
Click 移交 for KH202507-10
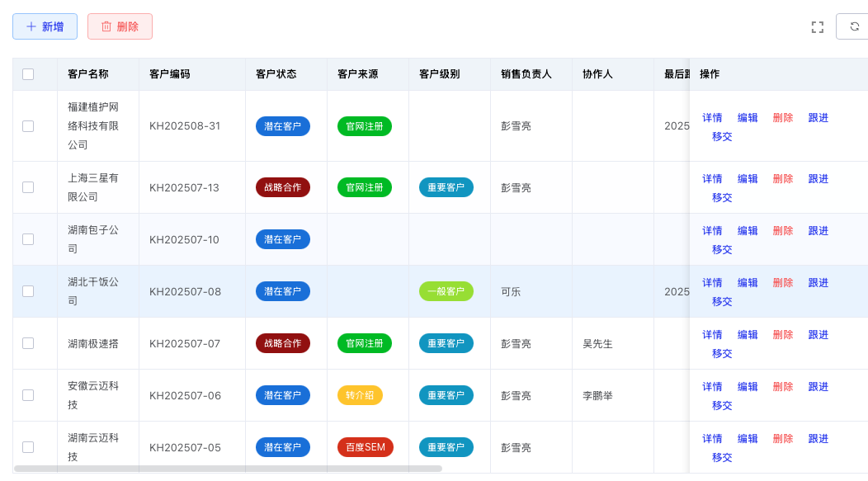(x=722, y=249)
